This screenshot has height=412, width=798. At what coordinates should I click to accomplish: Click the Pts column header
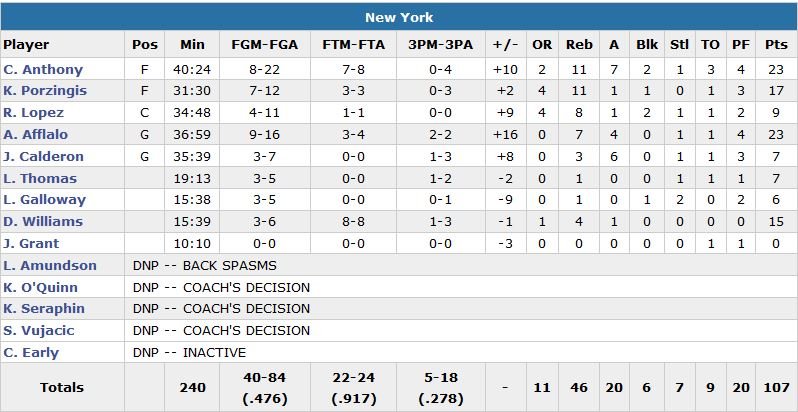point(776,45)
